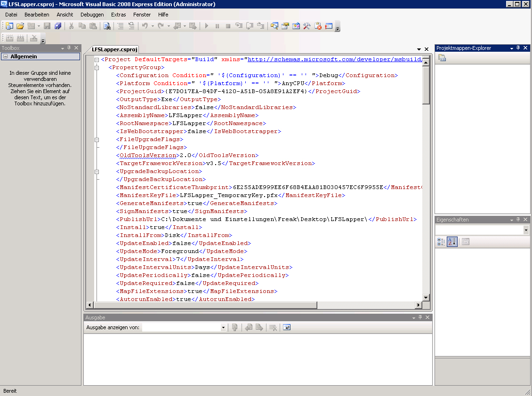Image resolution: width=532 pixels, height=396 pixels.
Task: Toggle auto-hide pin on Toolbox panel
Action: click(x=69, y=48)
